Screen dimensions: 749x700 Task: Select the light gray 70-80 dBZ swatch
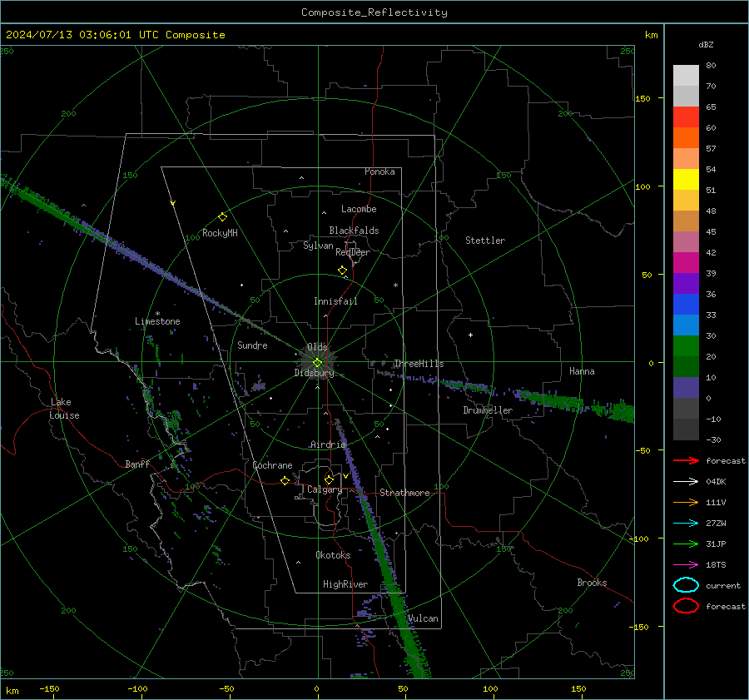(x=686, y=75)
